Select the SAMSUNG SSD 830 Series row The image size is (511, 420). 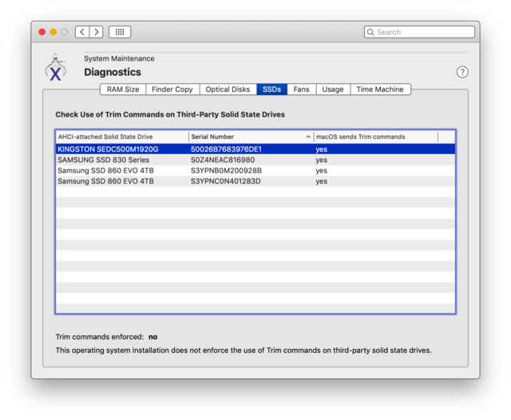[x=255, y=160]
